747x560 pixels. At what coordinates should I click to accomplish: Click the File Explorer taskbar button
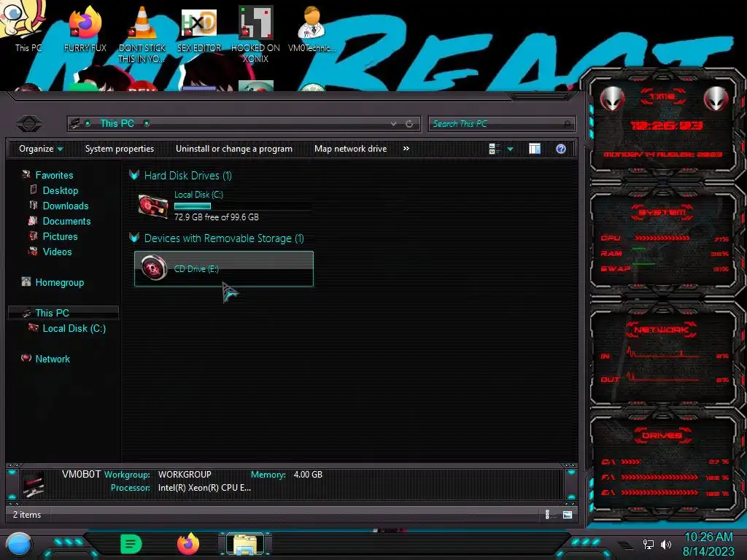tap(245, 544)
